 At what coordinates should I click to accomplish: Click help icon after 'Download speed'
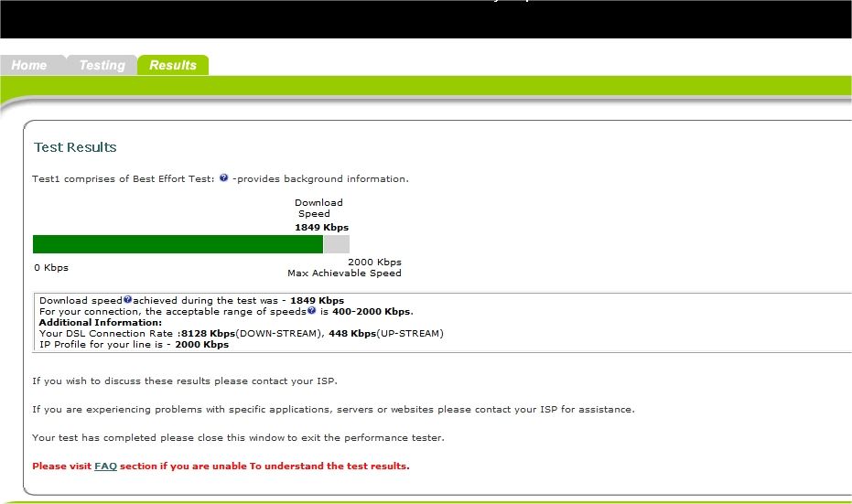pos(128,299)
